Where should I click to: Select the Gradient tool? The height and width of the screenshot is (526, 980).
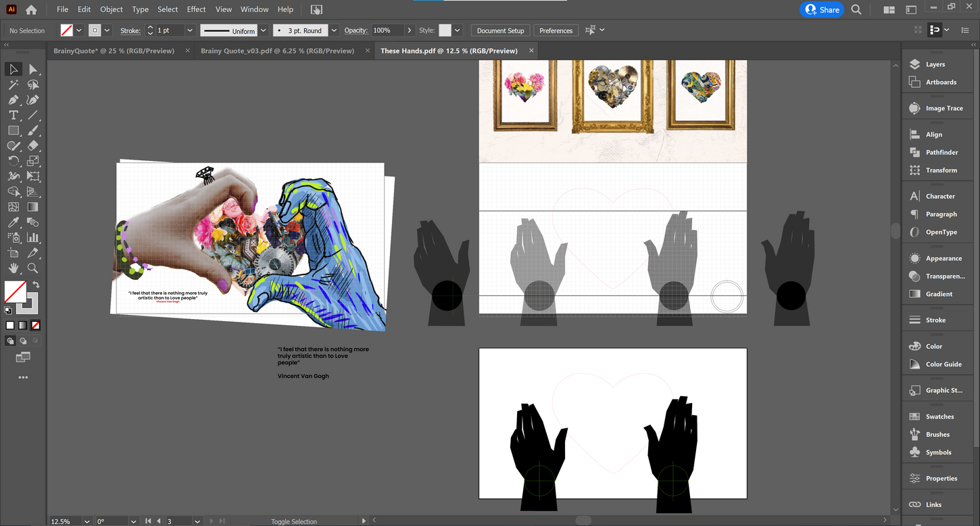[33, 207]
